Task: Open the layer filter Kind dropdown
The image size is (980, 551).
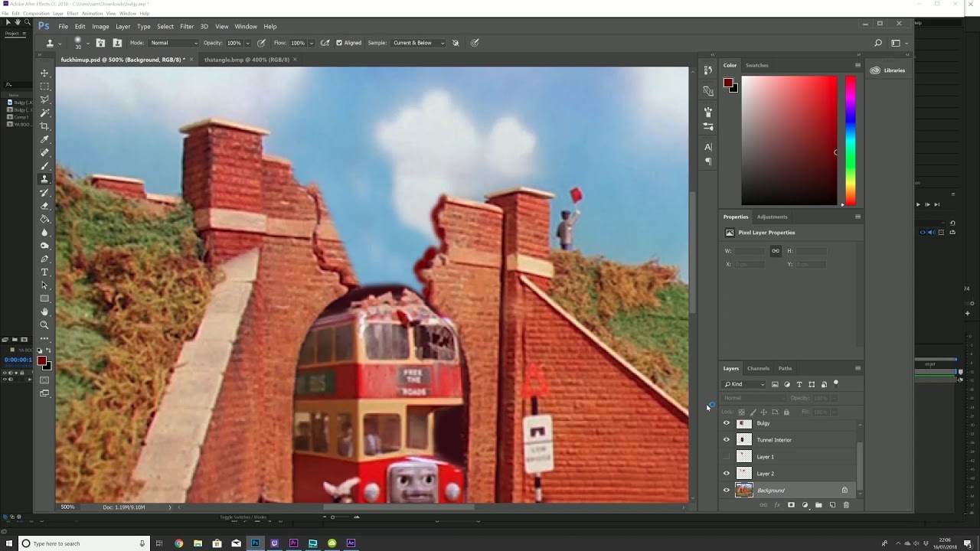Action: [x=744, y=384]
